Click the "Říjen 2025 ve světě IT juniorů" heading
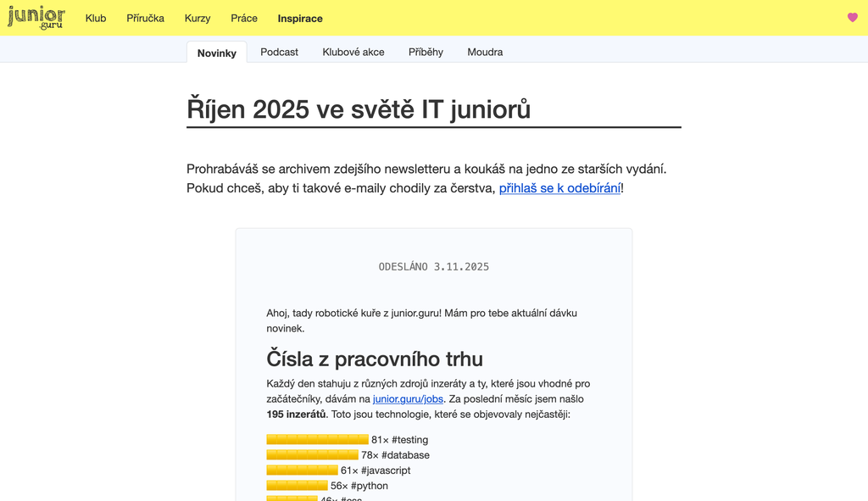Image resolution: width=868 pixels, height=501 pixels. [359, 109]
